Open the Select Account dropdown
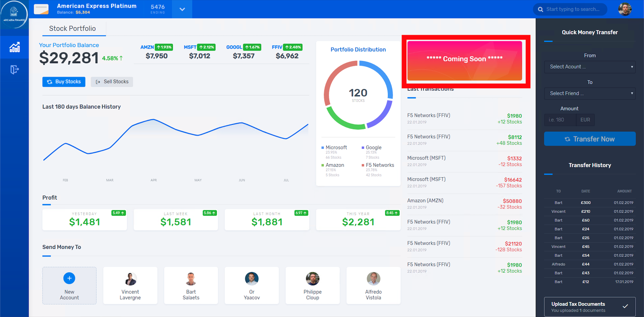Viewport: 644px width, 317px height. coord(590,67)
